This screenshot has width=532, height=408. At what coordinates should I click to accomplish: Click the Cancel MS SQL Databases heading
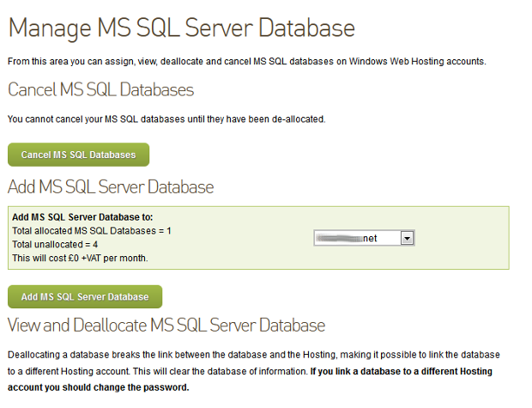(x=100, y=89)
